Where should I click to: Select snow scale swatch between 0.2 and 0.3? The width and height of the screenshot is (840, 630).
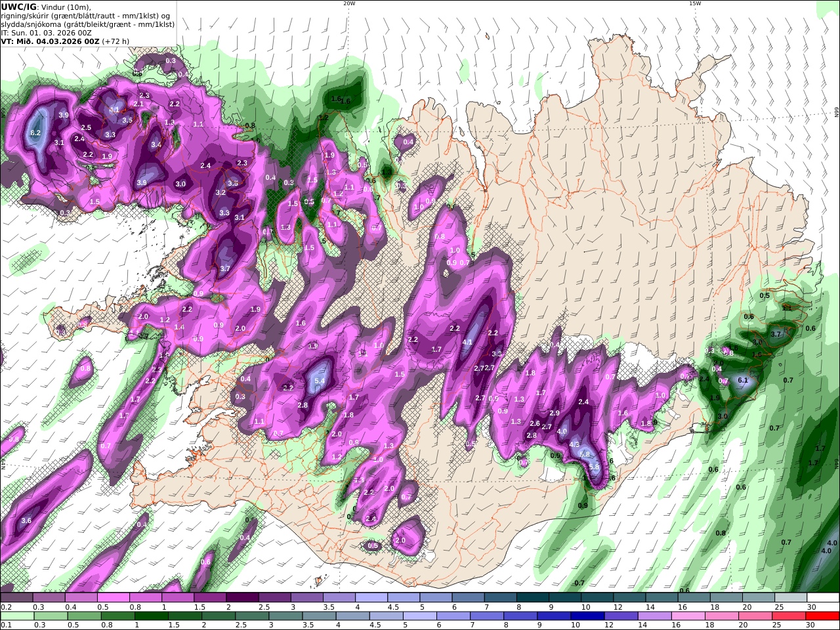pyautogui.click(x=16, y=598)
